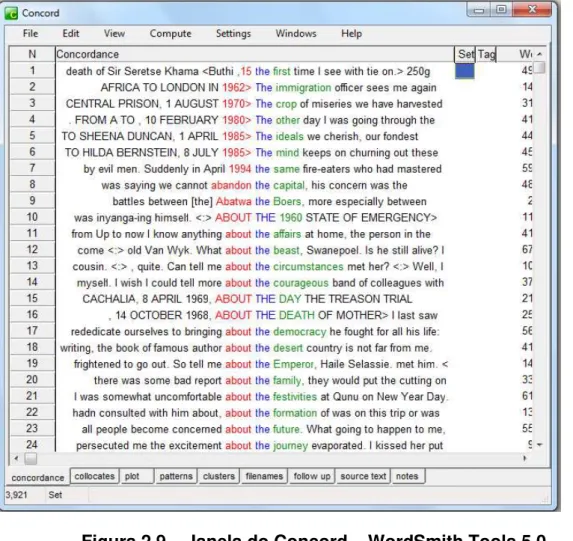Switch to the clusters tab
The height and width of the screenshot is (541, 573).
pos(219,476)
